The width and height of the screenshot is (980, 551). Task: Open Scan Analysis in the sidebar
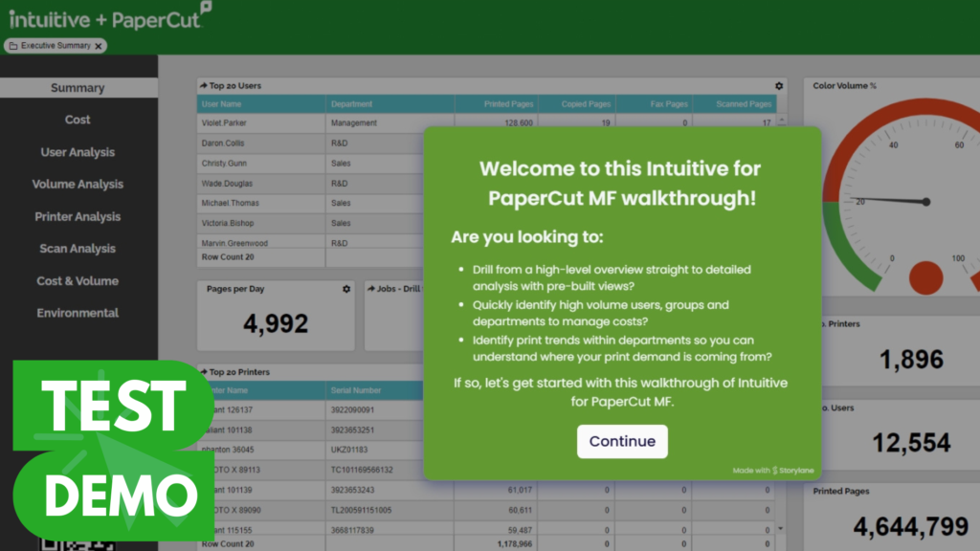78,249
